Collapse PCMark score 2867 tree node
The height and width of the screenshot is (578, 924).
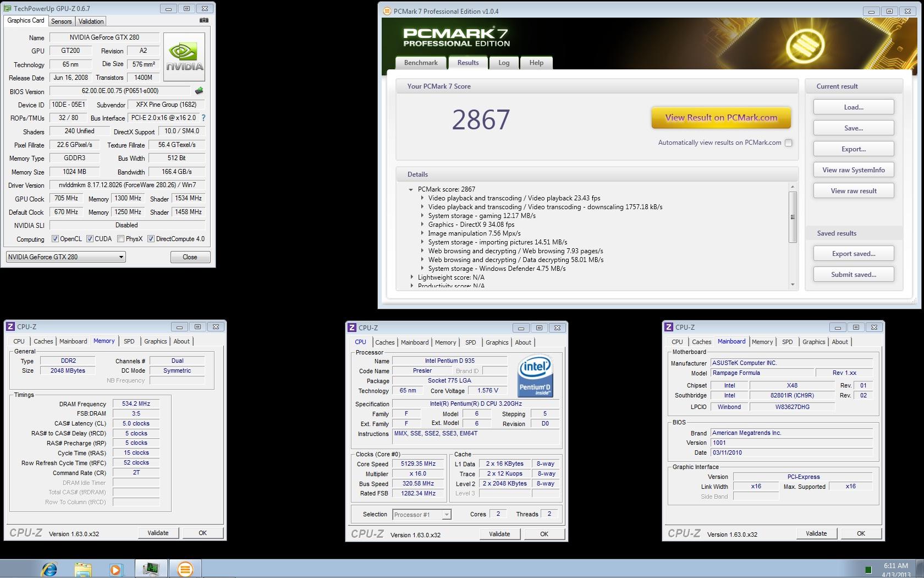(411, 189)
